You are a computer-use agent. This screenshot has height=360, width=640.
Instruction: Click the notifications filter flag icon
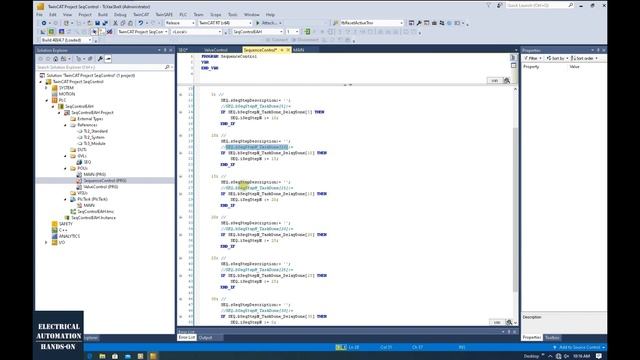(x=489, y=5)
